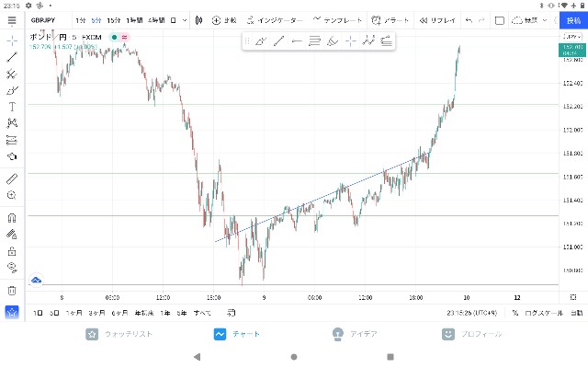
Task: Select the すべて all-time range
Action: point(202,313)
